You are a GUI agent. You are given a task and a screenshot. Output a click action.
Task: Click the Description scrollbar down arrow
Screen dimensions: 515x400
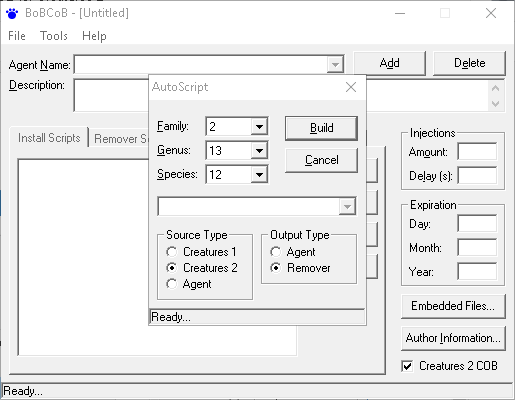(495, 104)
